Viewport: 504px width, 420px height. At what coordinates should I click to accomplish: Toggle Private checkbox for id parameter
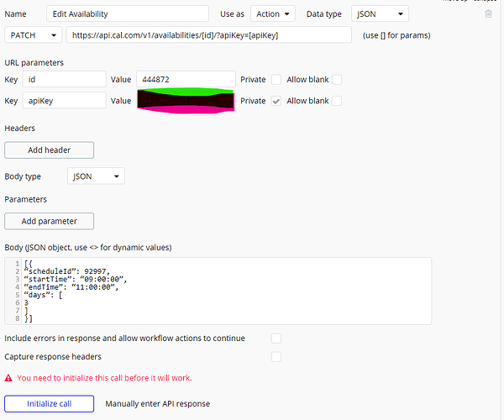point(276,79)
